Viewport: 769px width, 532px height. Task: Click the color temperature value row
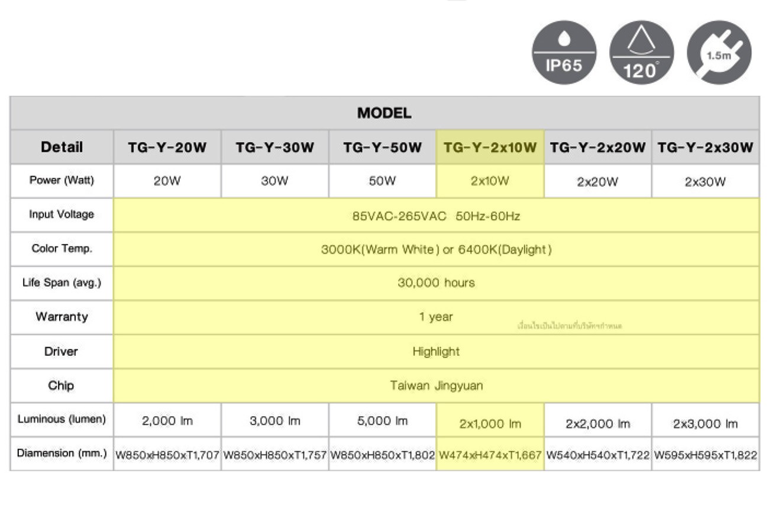coord(436,249)
